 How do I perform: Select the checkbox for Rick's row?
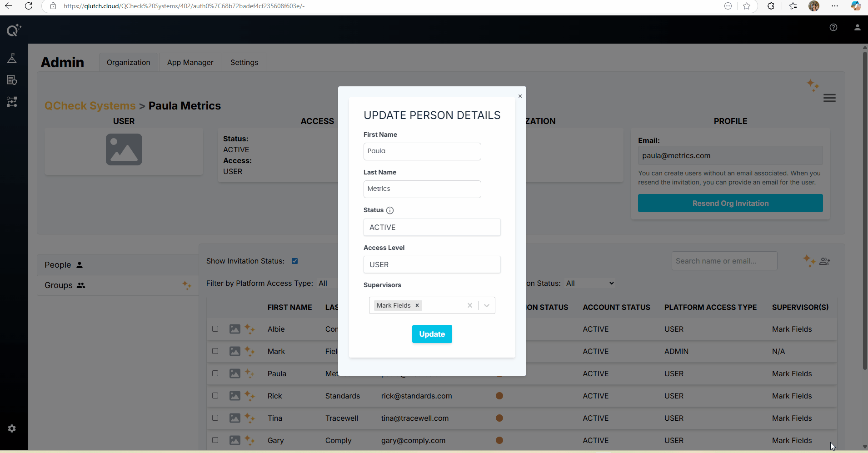tap(215, 396)
